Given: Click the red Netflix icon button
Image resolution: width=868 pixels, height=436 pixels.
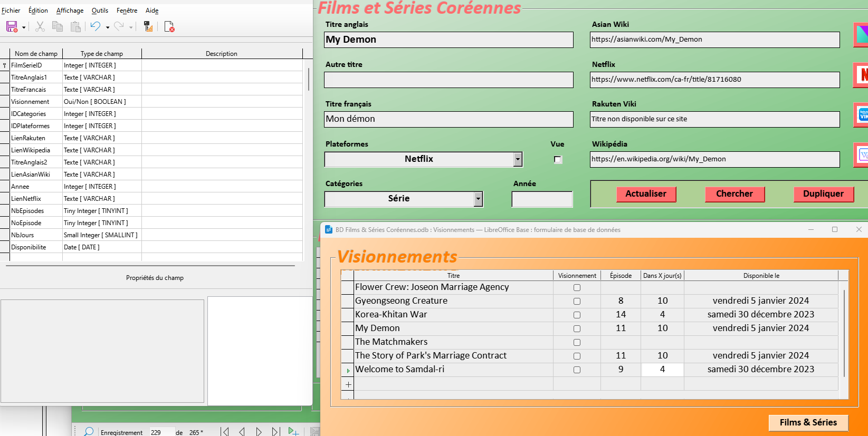Looking at the screenshot, I should click(x=861, y=75).
